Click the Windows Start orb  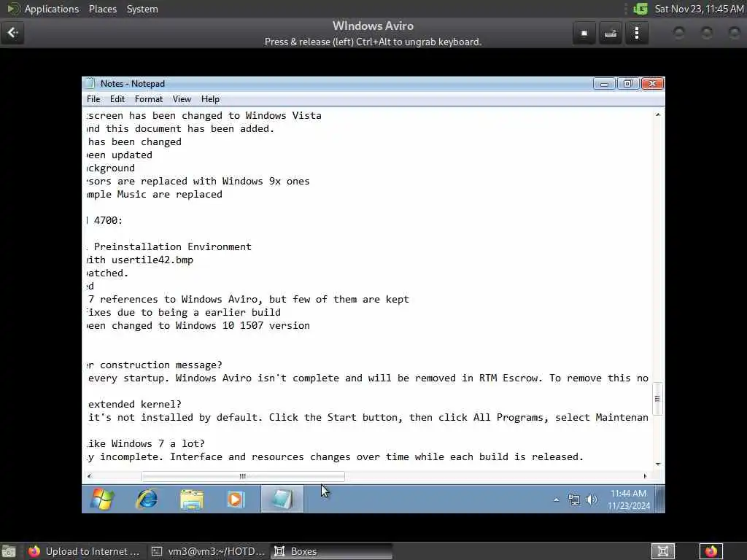coord(102,499)
